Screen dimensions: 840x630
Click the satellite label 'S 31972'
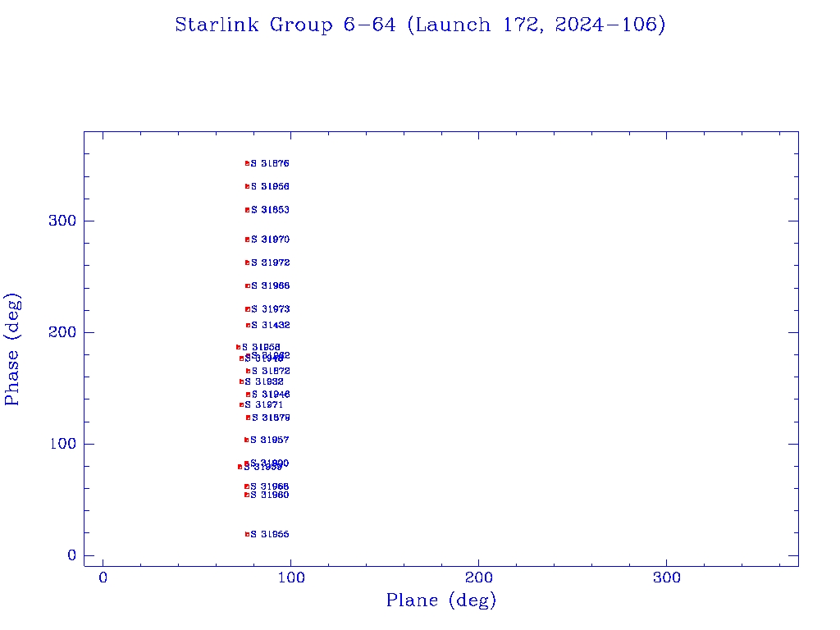tap(270, 262)
